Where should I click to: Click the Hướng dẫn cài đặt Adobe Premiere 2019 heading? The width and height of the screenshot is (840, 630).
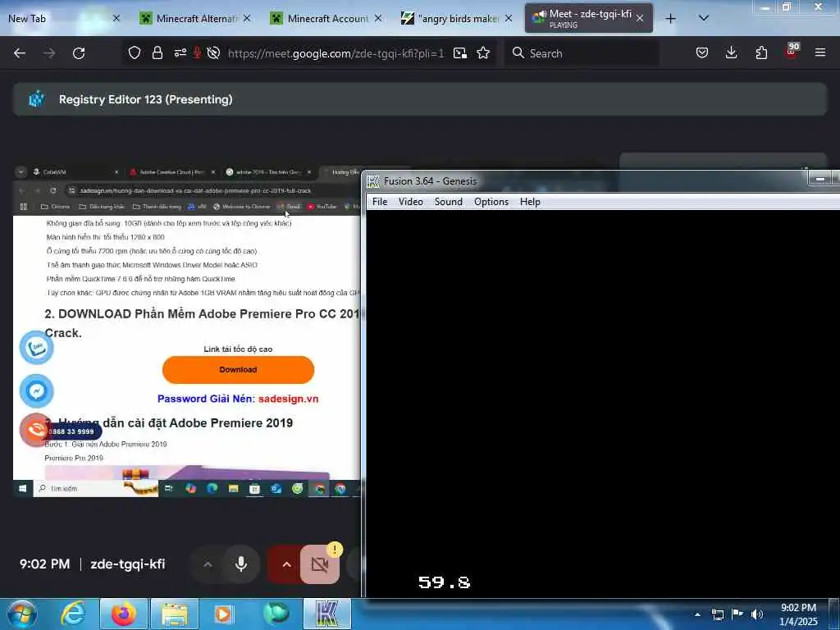click(169, 422)
